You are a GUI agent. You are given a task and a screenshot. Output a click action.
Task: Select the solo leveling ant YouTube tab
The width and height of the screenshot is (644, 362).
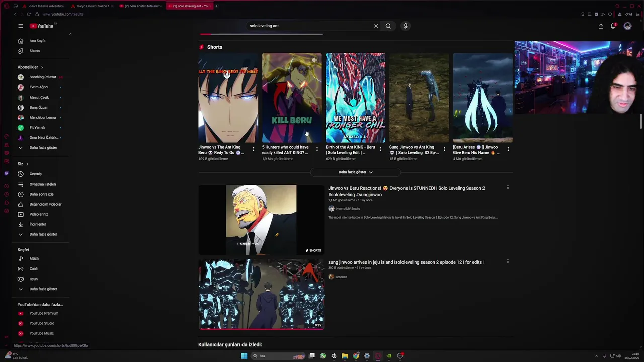(x=189, y=6)
